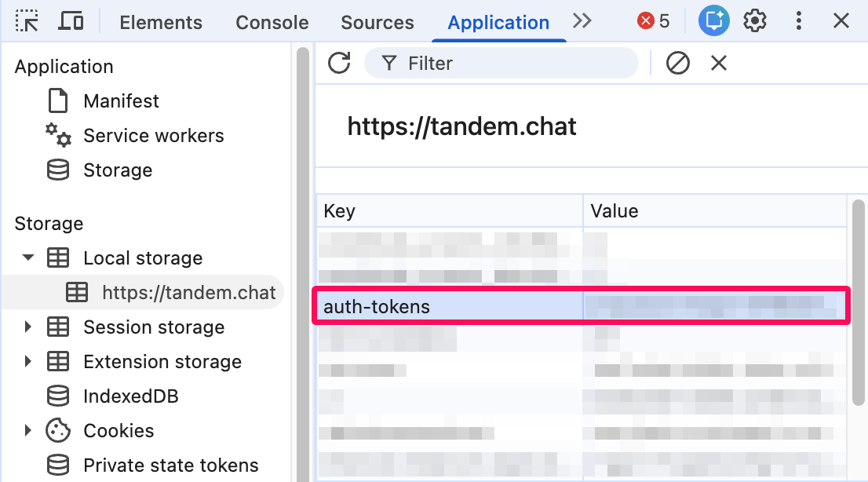The image size is (868, 482).
Task: Open IndexedDB in sidebar
Action: (x=130, y=396)
